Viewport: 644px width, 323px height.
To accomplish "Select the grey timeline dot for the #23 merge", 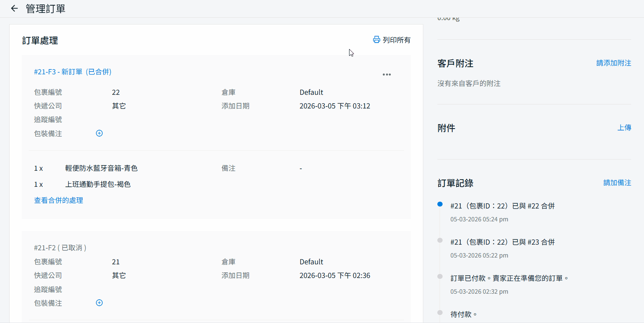I will (440, 241).
